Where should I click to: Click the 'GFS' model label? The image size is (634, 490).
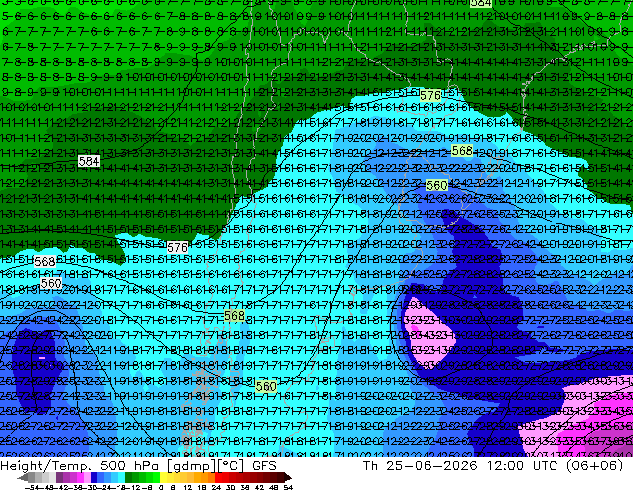(264, 465)
